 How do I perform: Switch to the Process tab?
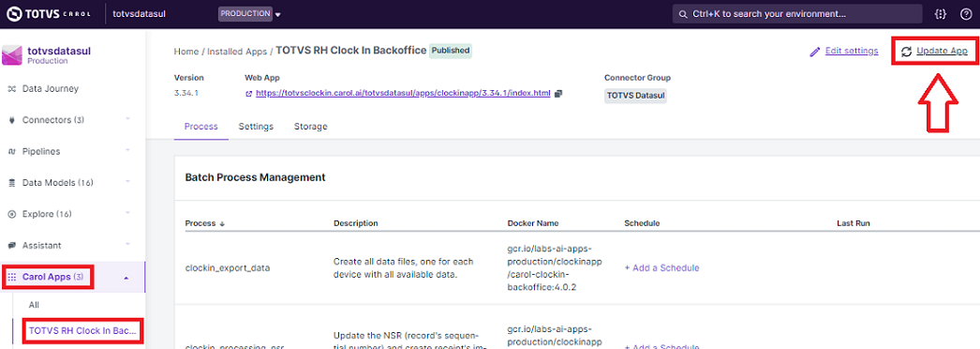pyautogui.click(x=200, y=127)
